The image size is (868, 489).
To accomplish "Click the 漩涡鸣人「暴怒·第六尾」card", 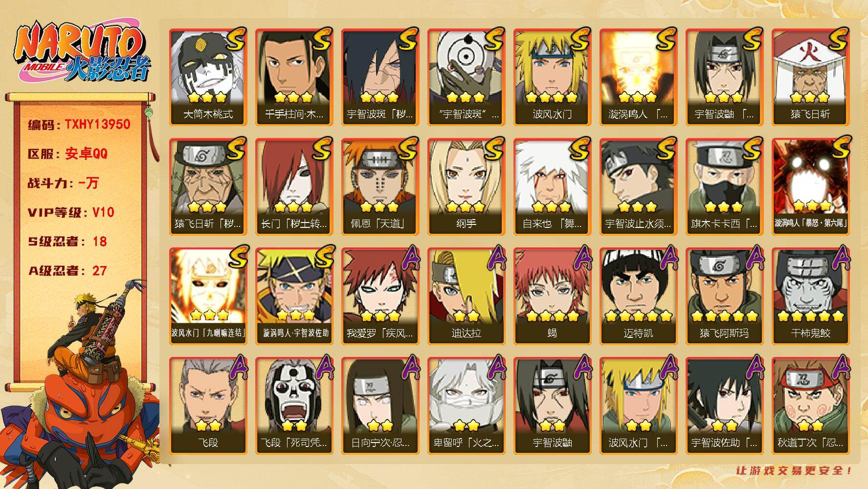I will pos(810,186).
